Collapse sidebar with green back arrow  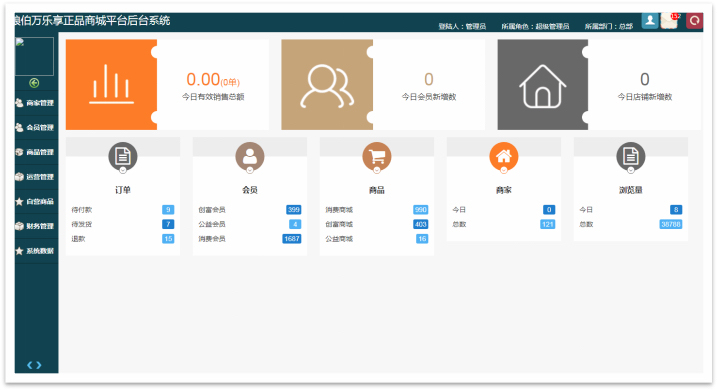[x=34, y=83]
